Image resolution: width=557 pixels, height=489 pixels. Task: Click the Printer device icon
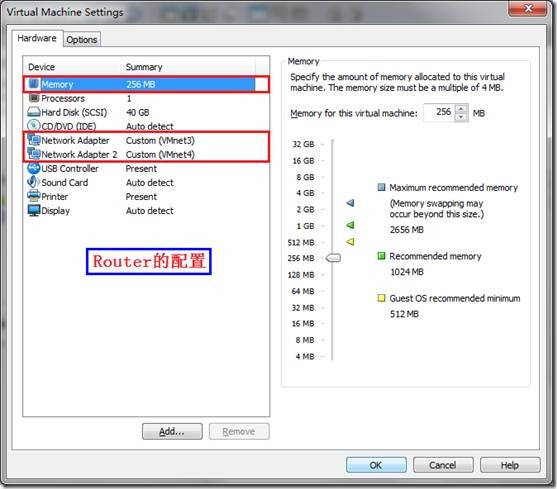(34, 196)
